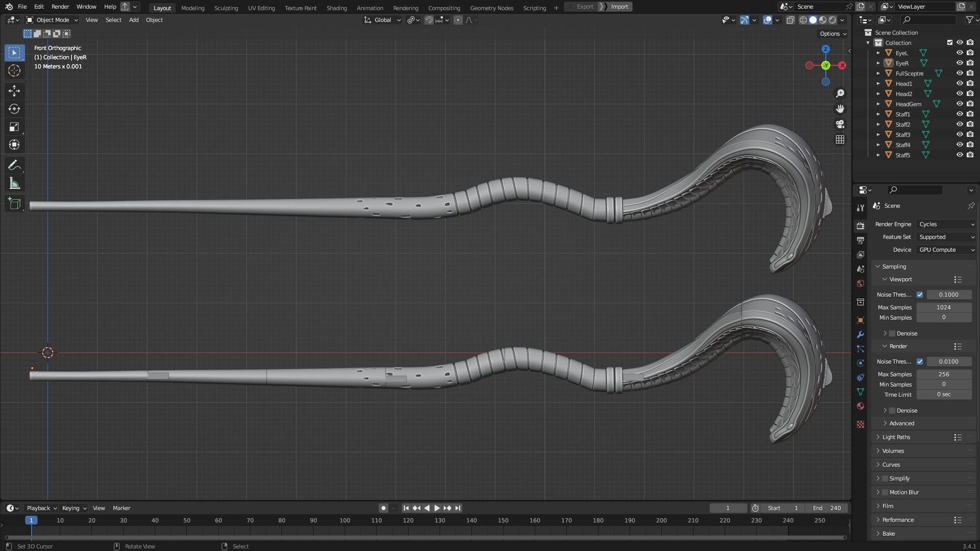Open the viewport Options button

point(833,34)
